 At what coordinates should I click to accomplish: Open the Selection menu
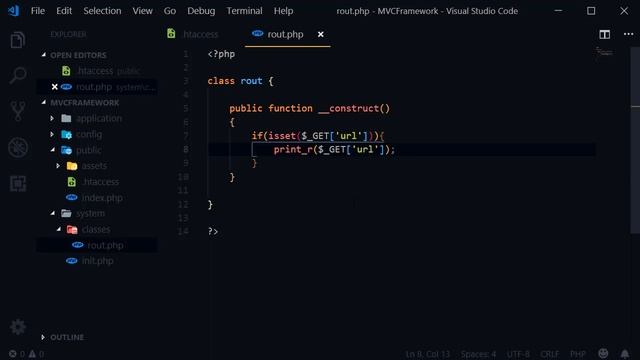coord(102,11)
